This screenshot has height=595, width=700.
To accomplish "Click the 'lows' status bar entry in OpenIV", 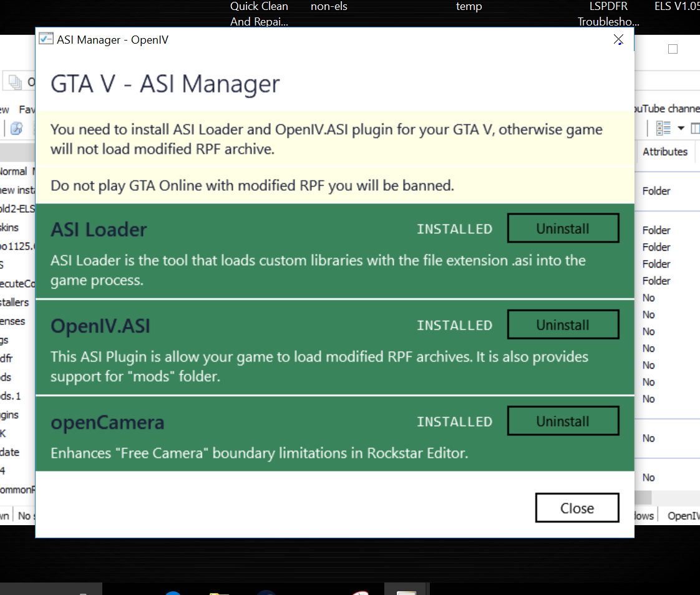I will [644, 516].
